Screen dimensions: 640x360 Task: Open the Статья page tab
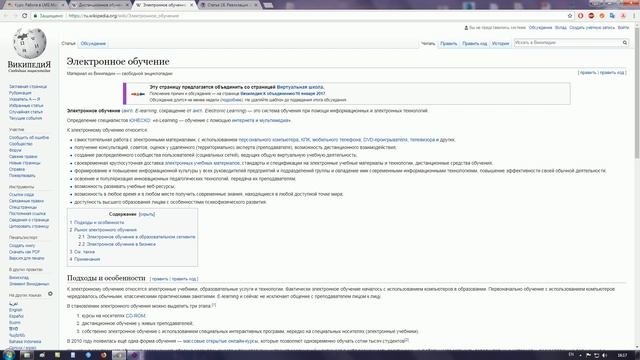click(69, 43)
